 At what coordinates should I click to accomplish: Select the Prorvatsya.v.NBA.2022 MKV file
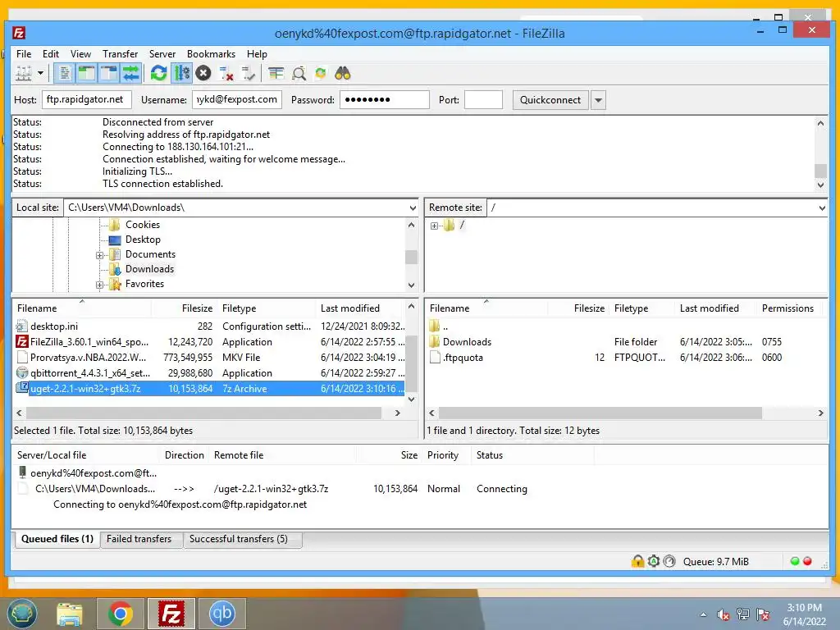click(x=210, y=358)
